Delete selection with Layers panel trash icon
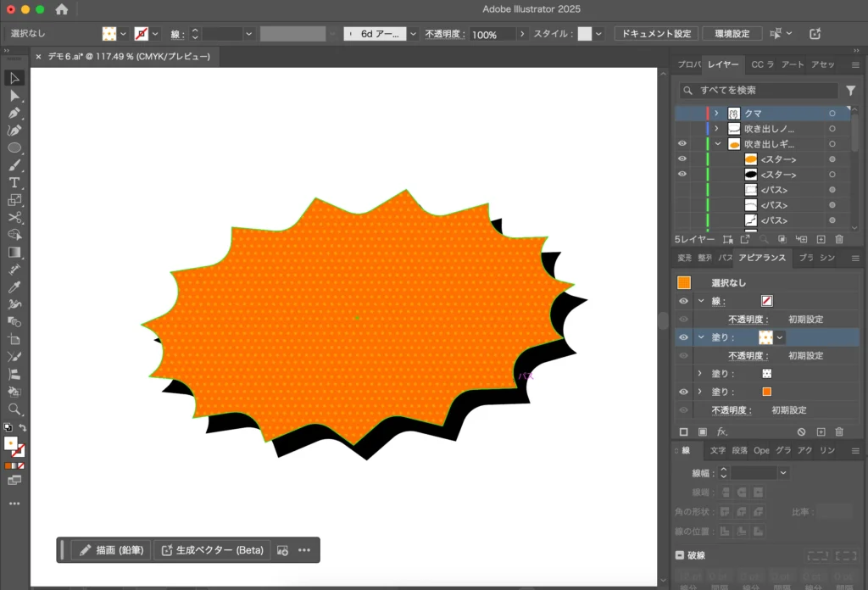This screenshot has width=868, height=590. (x=839, y=240)
